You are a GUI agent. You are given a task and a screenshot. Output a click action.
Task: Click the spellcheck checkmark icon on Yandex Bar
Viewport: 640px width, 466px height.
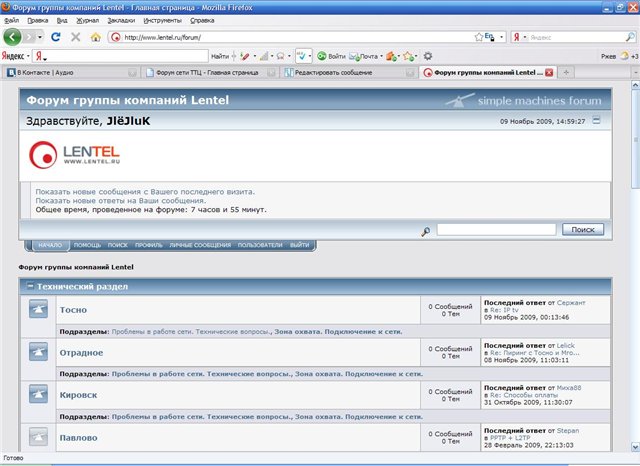302,56
